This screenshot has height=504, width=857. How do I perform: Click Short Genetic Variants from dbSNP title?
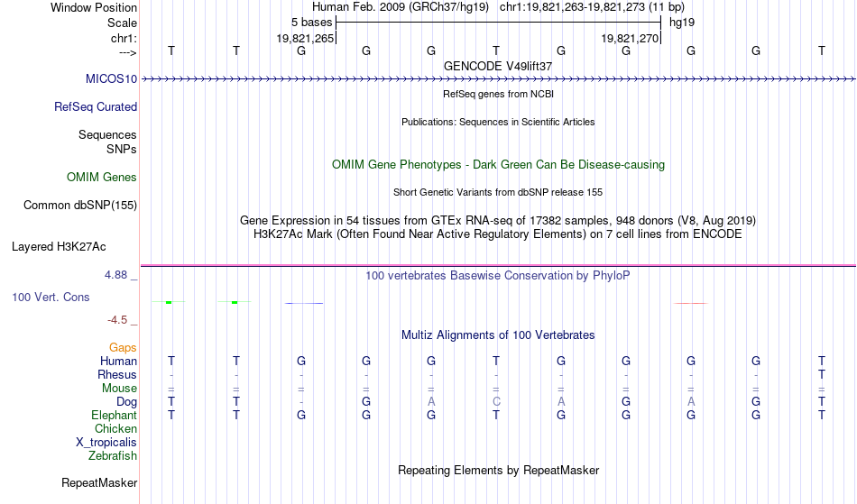coord(498,192)
